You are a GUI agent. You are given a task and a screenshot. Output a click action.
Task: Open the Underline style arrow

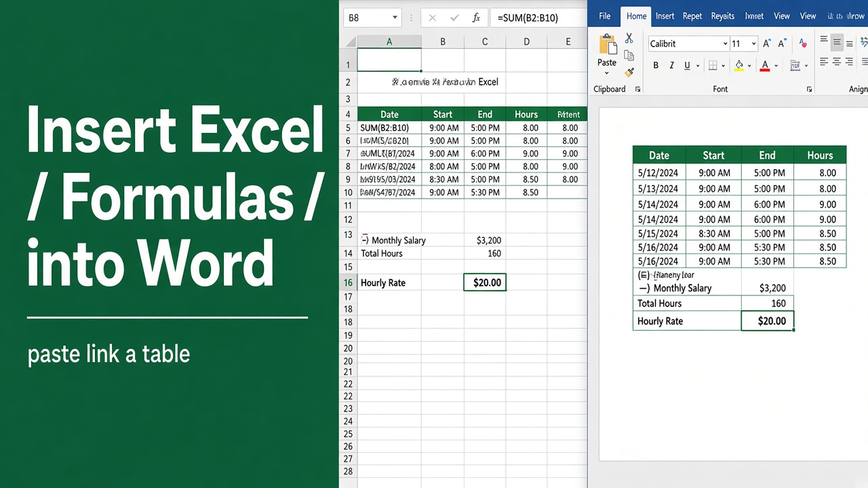(x=697, y=66)
